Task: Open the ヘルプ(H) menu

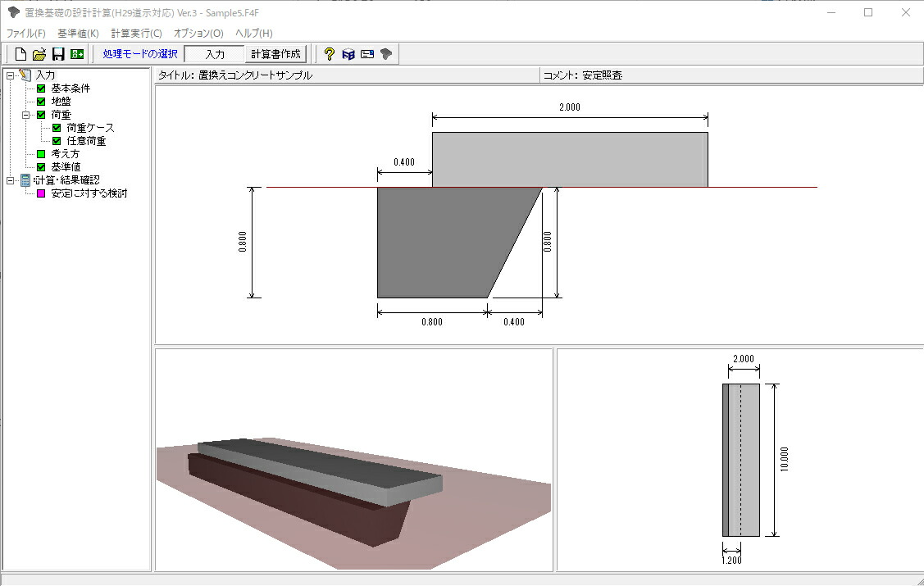Action: 254,34
